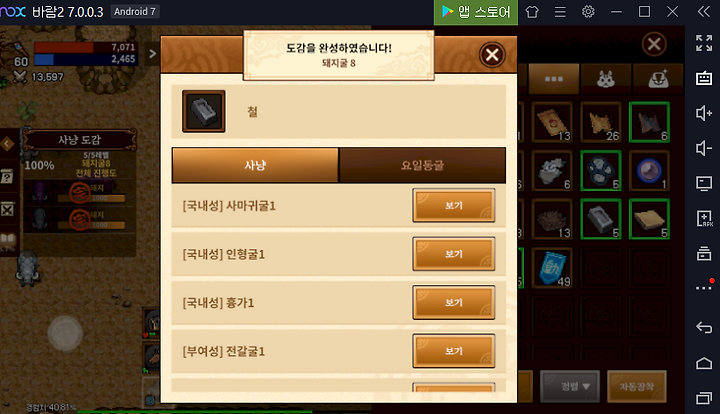Click 보기 next to 전갈굴1
Screen dimensions: 720x414
[454, 351]
